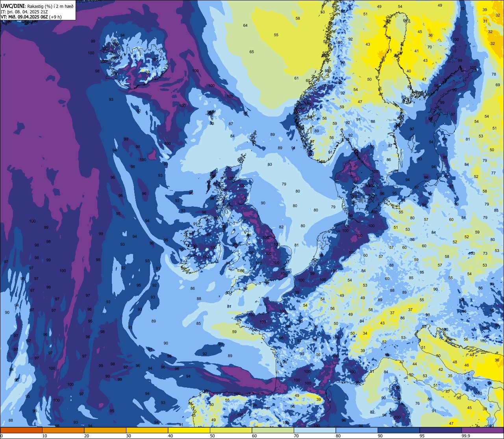This screenshot has height=439, width=504.
Task: Click humidity value 77 near the eastern edge
Action: (x=493, y=173)
